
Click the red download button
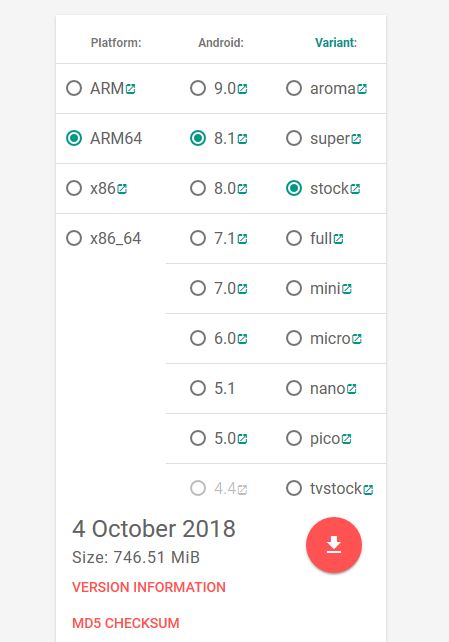point(334,545)
